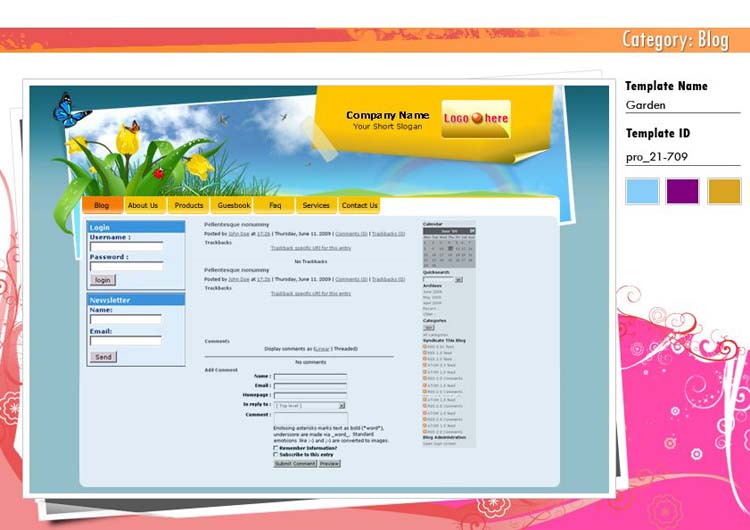Open the About Us tab
The width and height of the screenshot is (750, 530).
pos(143,205)
